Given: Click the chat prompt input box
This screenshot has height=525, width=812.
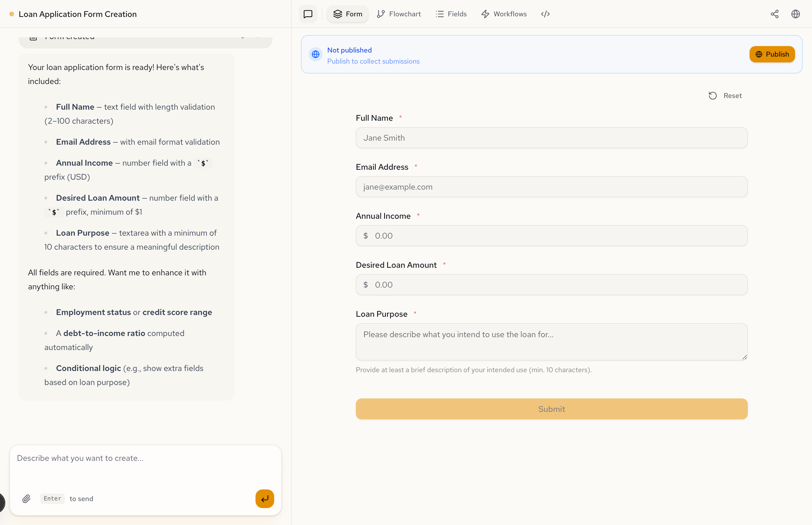Looking at the screenshot, I should tap(145, 467).
